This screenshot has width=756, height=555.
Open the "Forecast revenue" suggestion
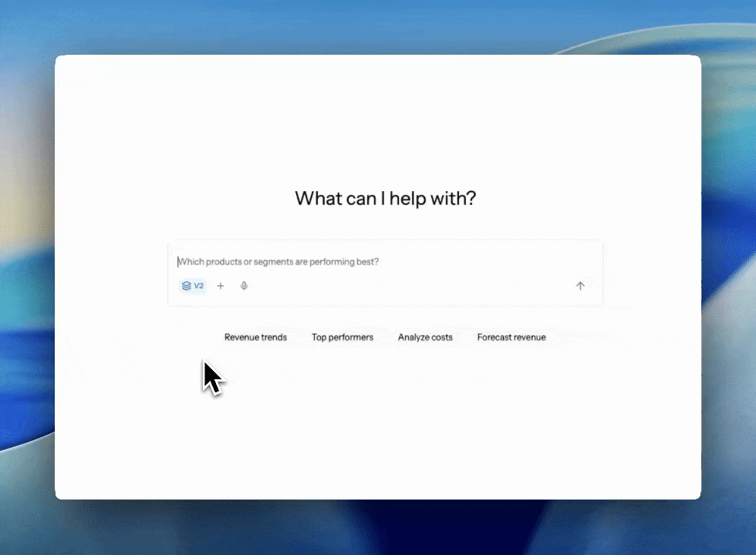click(511, 337)
